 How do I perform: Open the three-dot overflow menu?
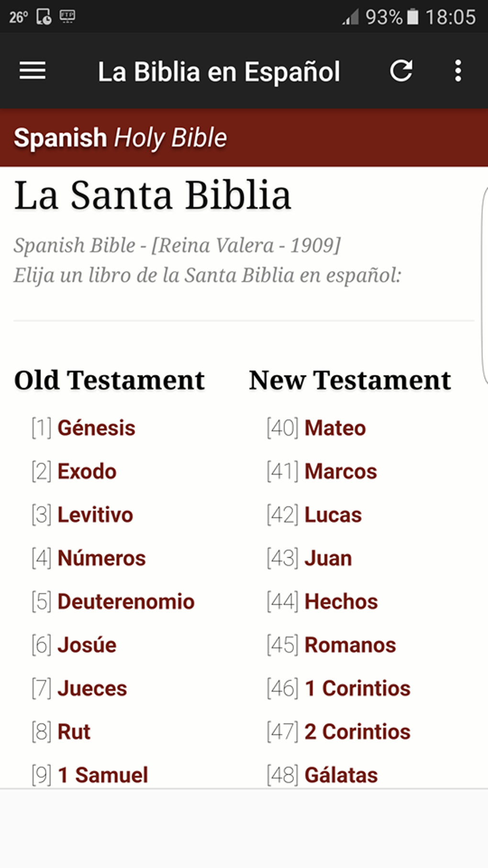click(458, 71)
